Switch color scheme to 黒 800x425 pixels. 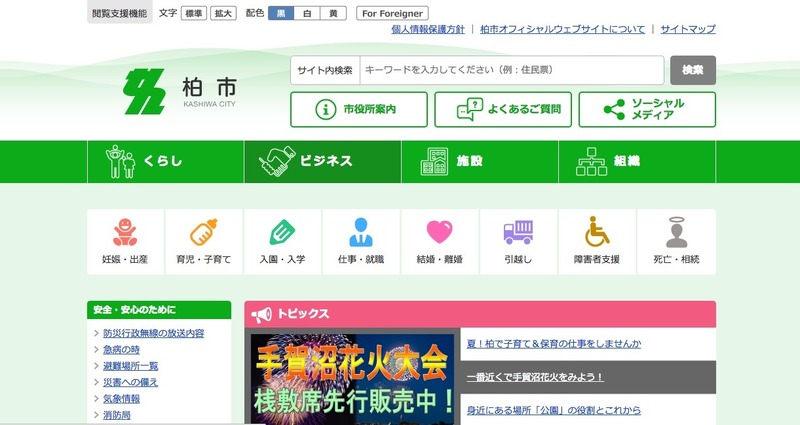tap(284, 13)
